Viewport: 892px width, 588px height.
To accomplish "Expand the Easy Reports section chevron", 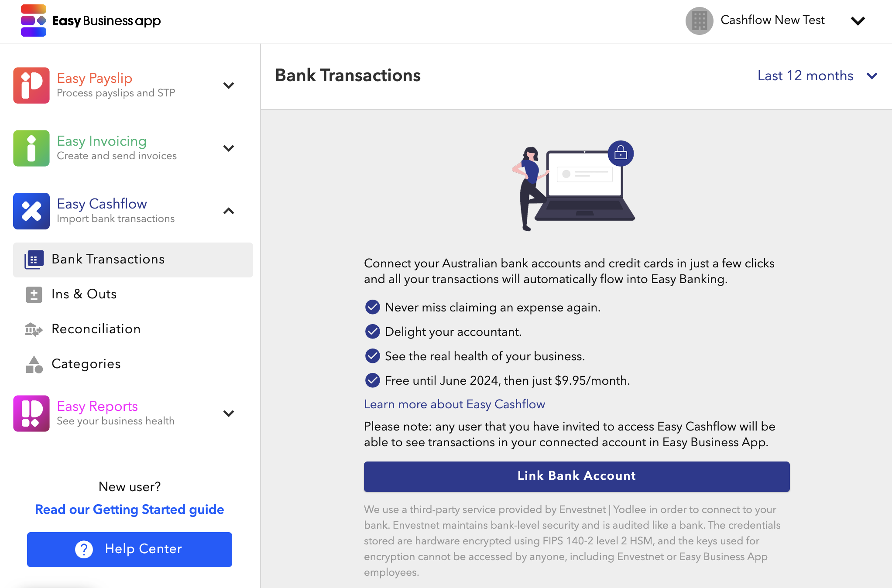I will [229, 414].
